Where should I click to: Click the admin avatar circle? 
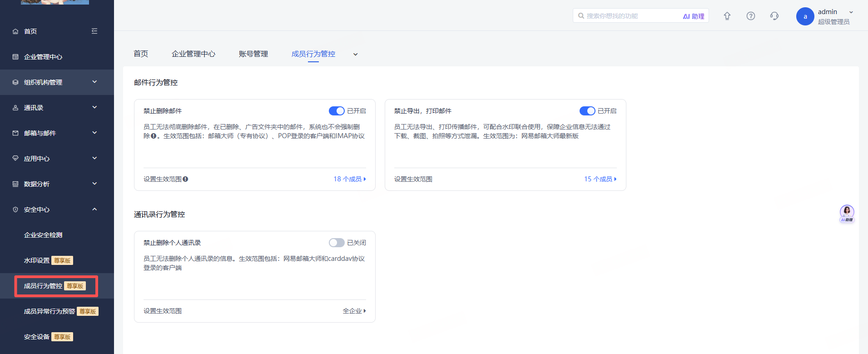pos(805,16)
